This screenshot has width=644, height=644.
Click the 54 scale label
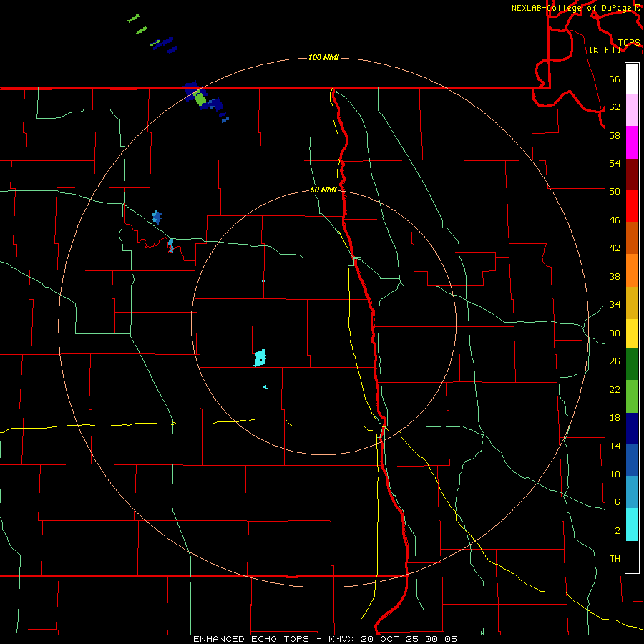pos(615,163)
